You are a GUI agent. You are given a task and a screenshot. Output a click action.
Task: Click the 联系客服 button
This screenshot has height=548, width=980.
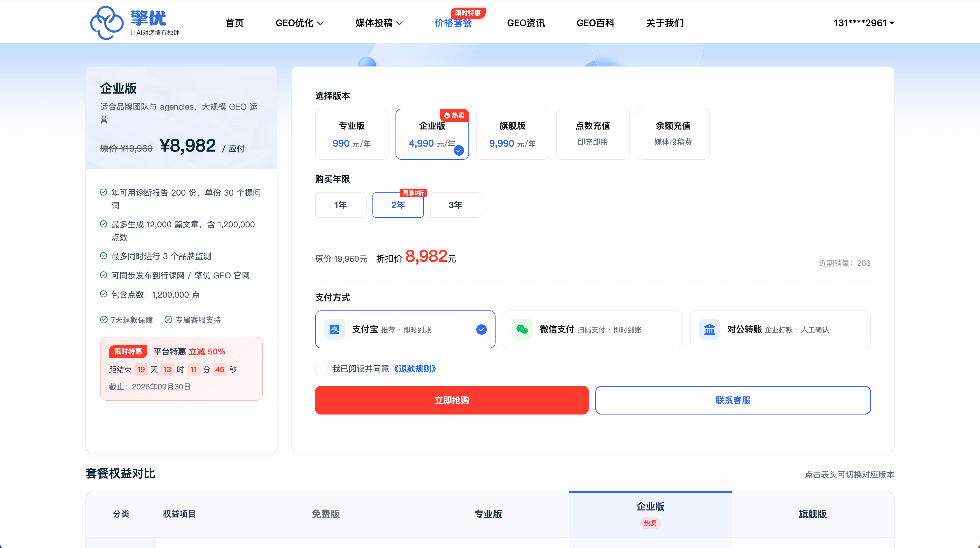click(733, 400)
